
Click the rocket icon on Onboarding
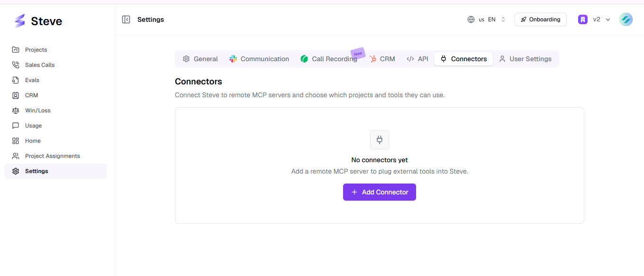tap(524, 19)
